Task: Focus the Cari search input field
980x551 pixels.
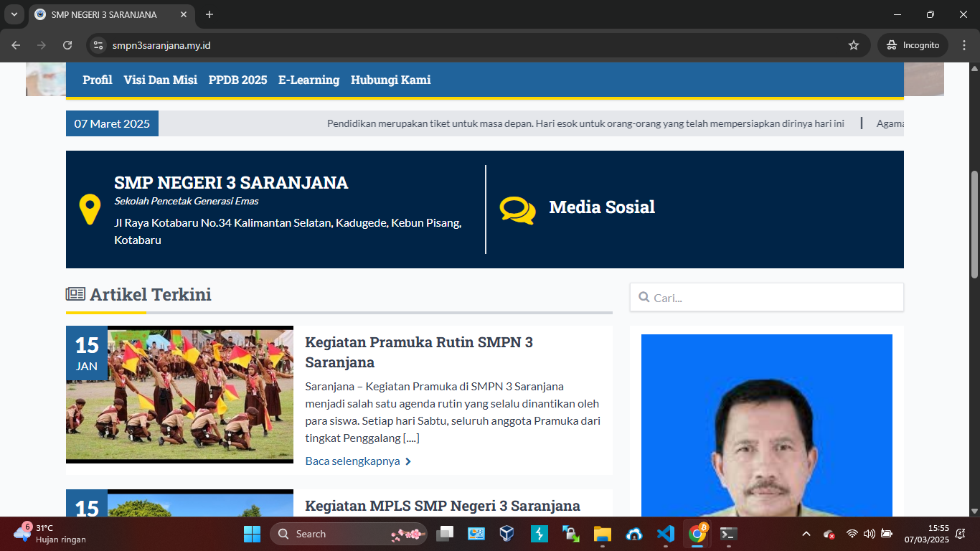Action: [767, 297]
